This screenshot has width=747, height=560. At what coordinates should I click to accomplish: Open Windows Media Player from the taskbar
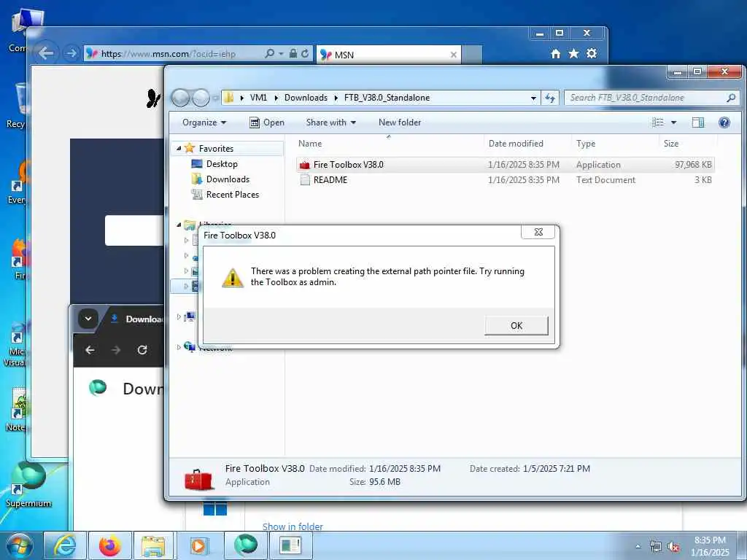[199, 545]
